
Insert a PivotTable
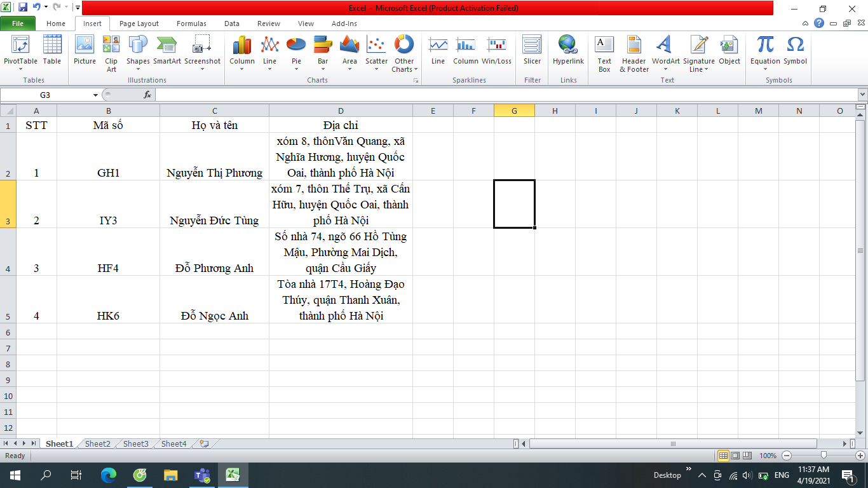[x=20, y=52]
